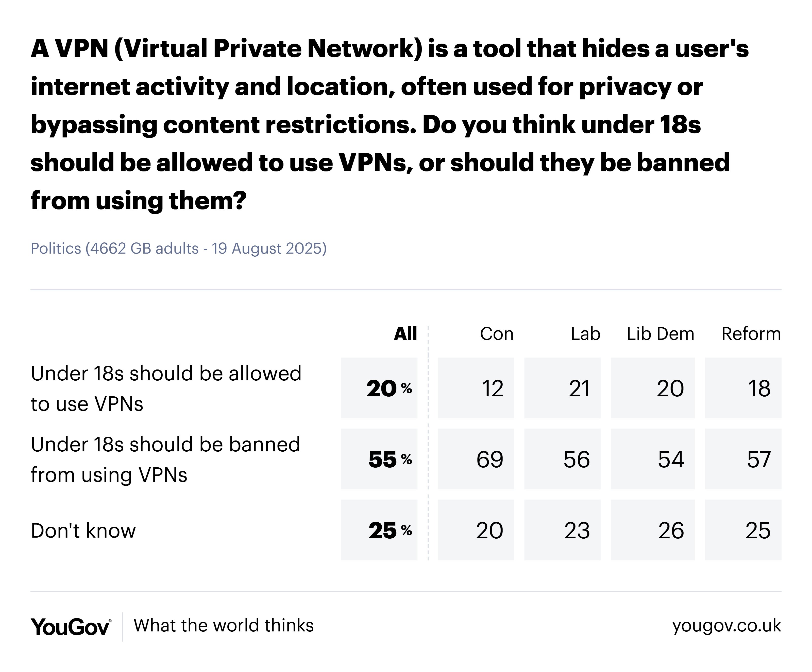This screenshot has height=672, width=812.
Task: Click the 'Under 18s should be allowed' row label
Action: point(166,388)
